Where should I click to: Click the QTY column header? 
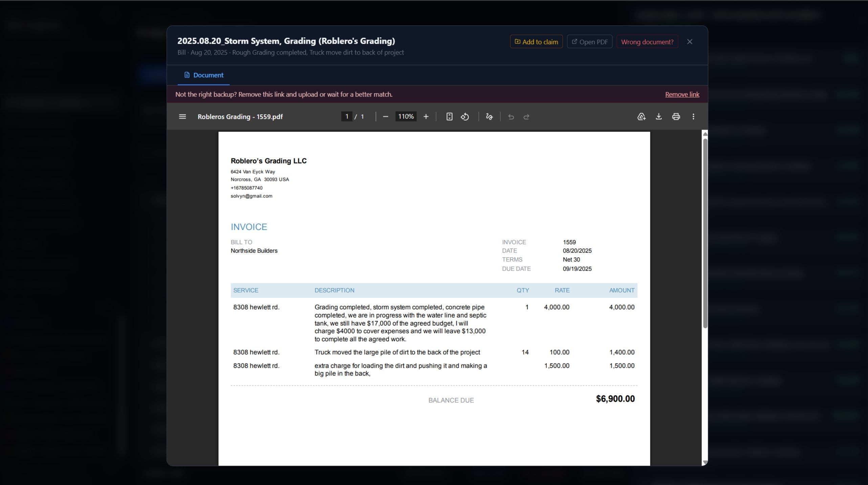522,291
